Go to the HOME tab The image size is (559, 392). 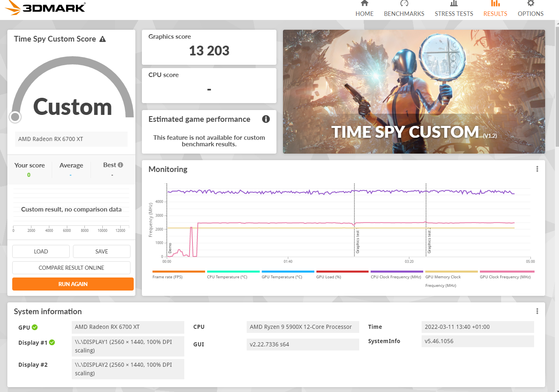point(365,14)
